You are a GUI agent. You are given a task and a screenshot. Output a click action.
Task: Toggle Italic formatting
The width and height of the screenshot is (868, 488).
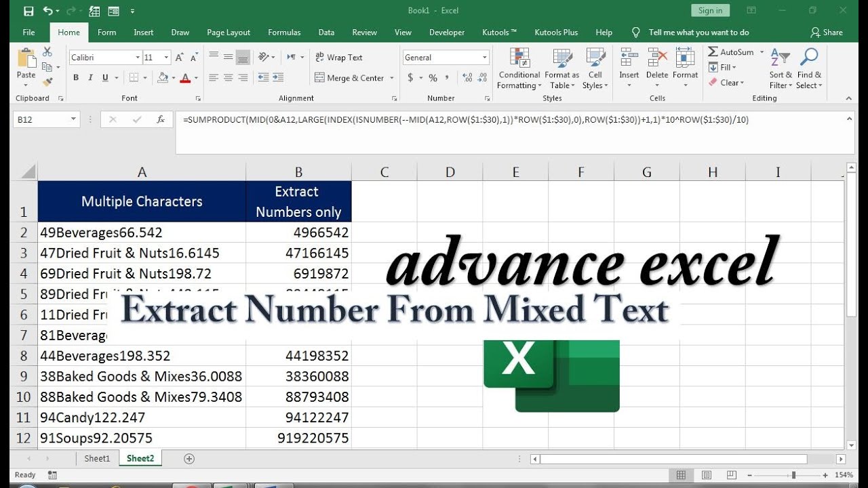point(91,78)
